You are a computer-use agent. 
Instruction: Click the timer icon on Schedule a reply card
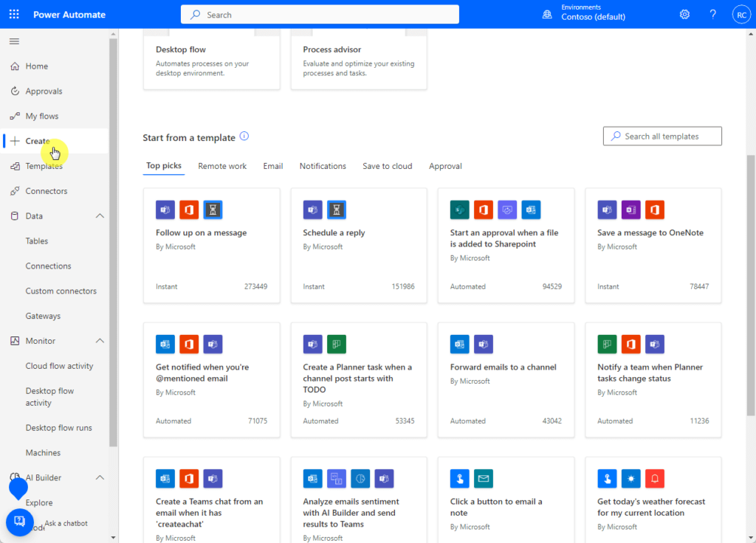click(x=337, y=210)
